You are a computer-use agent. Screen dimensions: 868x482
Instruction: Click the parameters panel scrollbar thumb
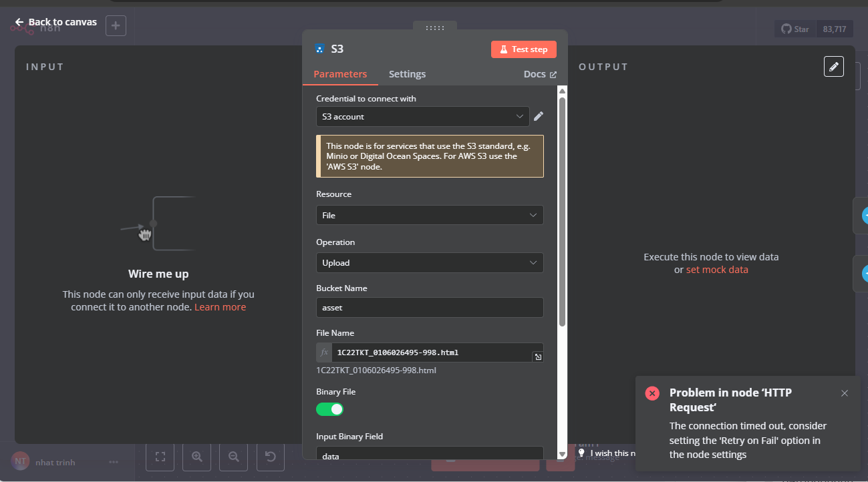point(562,212)
